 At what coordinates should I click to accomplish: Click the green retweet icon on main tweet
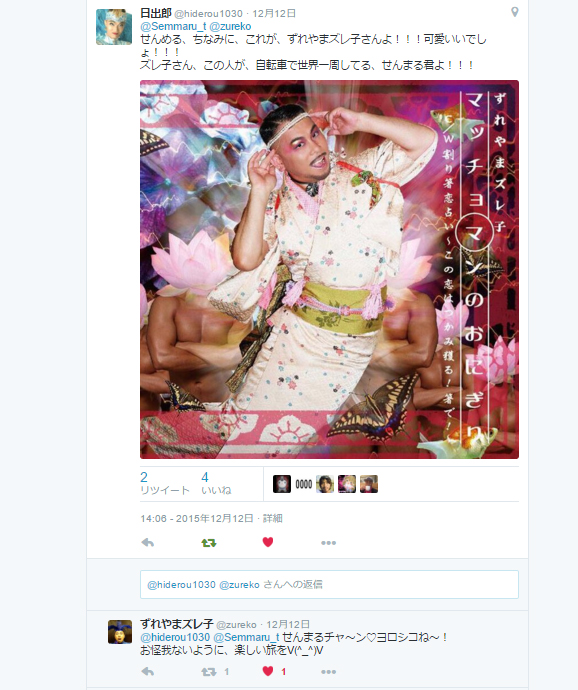click(x=209, y=543)
